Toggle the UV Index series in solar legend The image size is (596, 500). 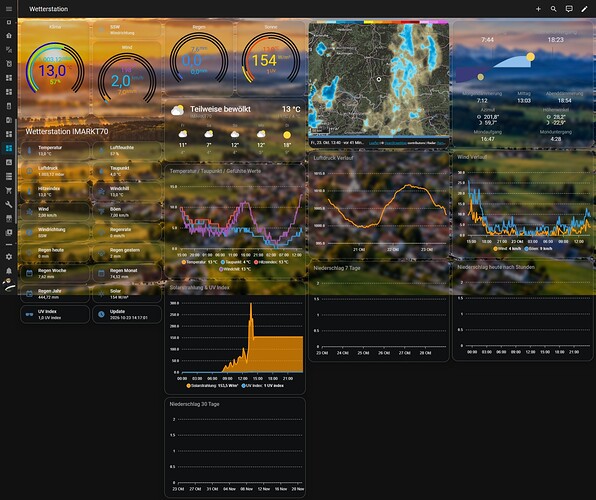262,386
